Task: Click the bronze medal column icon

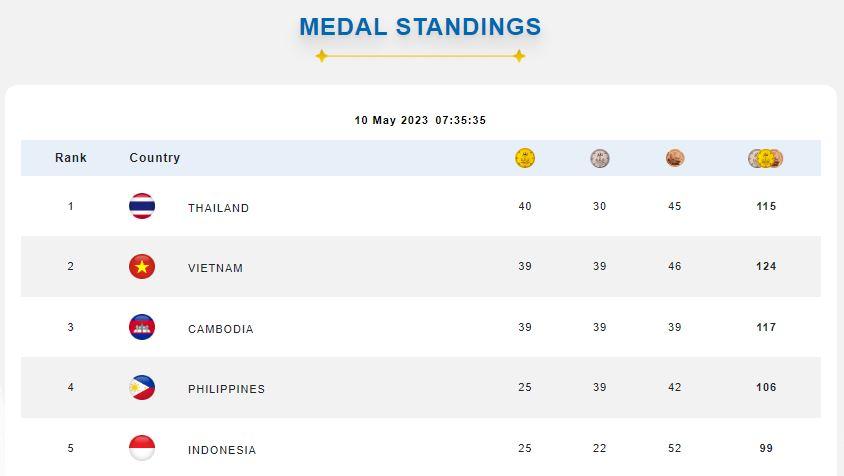Action: (x=675, y=158)
